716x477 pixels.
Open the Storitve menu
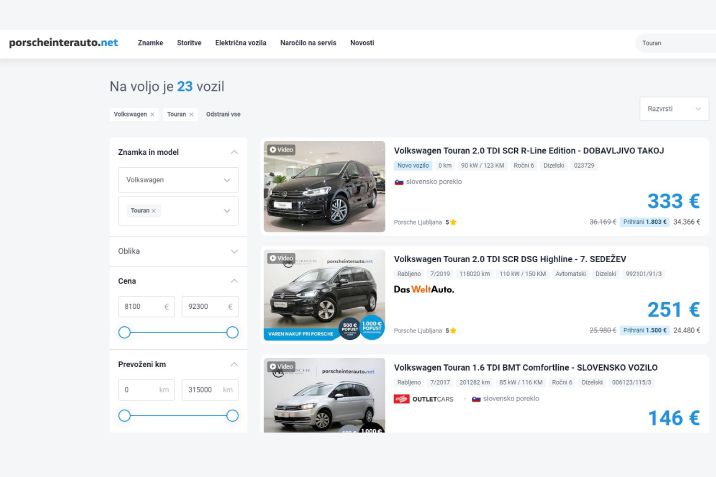tap(189, 42)
